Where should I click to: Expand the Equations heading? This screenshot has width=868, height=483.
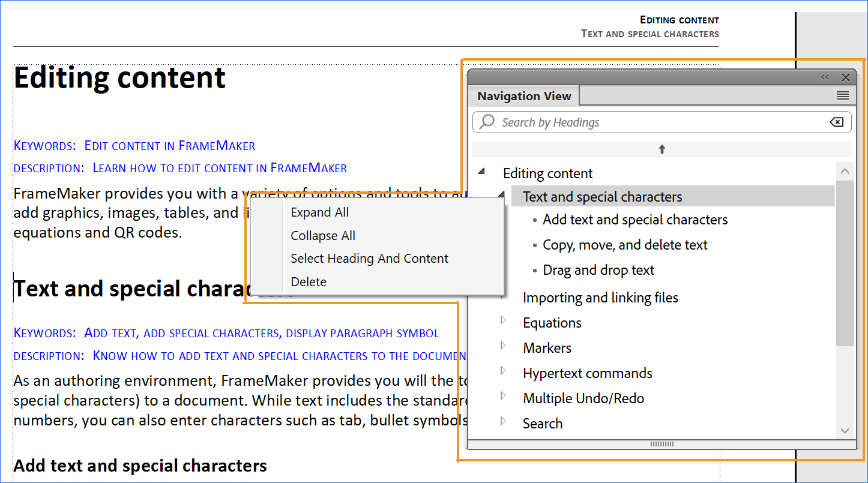[x=504, y=321]
